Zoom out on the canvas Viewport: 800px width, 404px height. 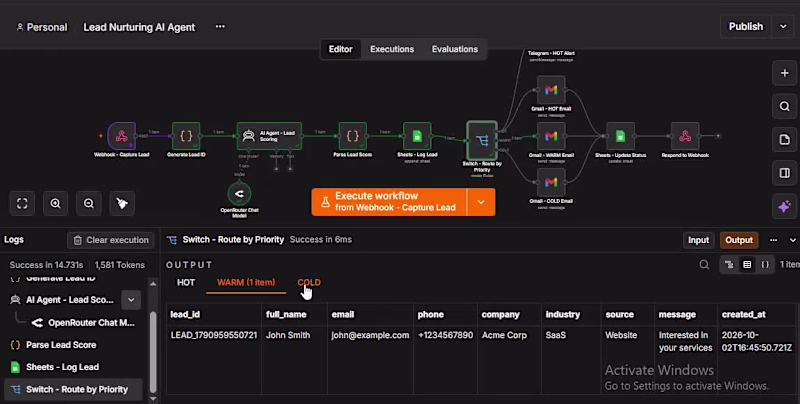(x=89, y=204)
